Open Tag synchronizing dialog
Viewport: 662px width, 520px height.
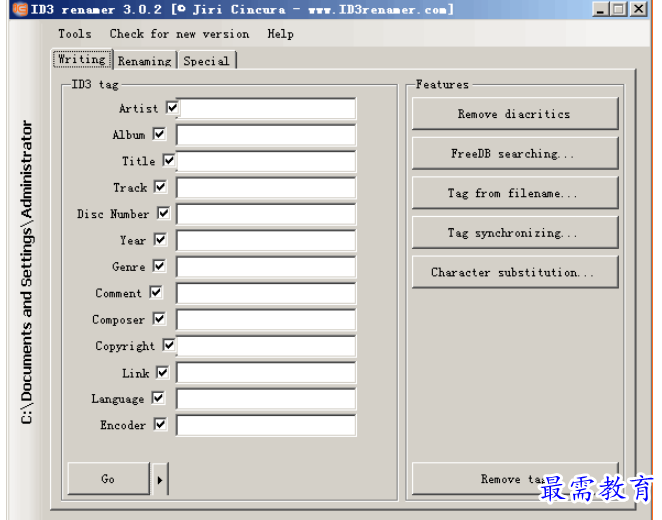515,233
